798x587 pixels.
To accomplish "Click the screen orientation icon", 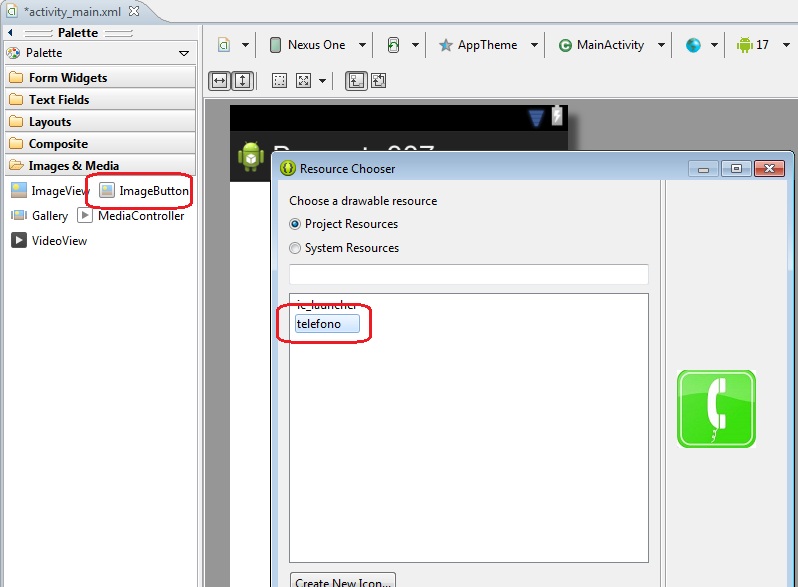I will pyautogui.click(x=393, y=45).
